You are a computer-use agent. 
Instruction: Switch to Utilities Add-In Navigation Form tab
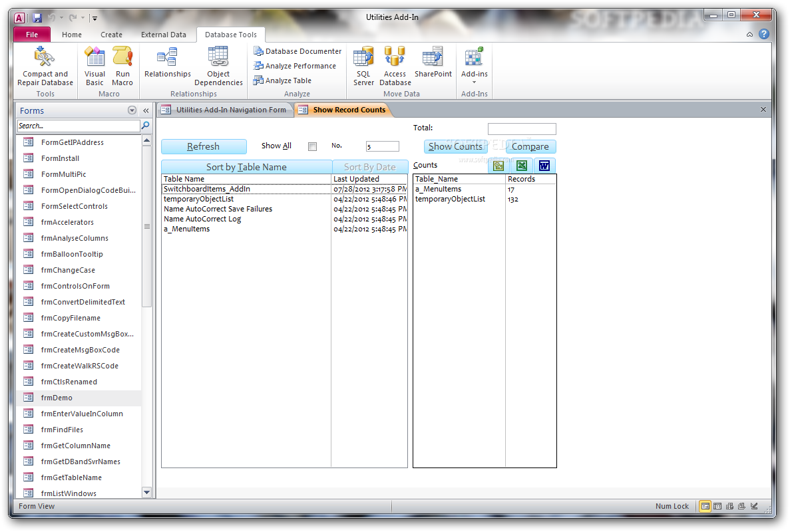226,110
